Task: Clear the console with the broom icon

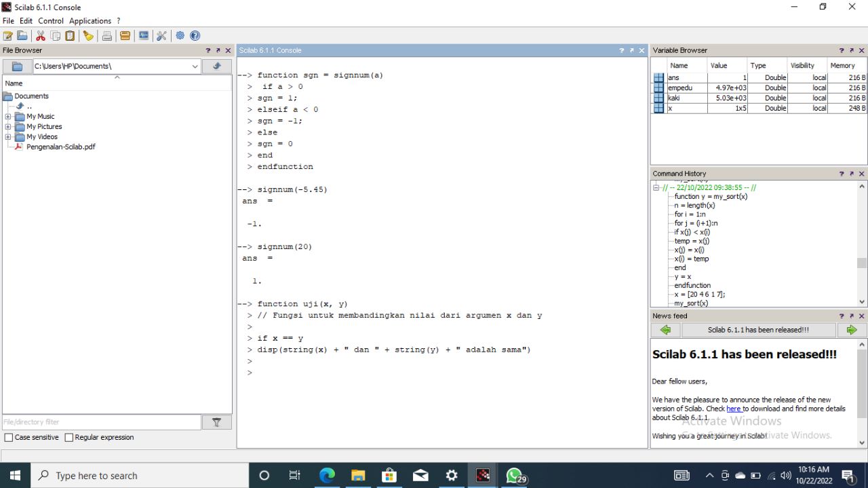Action: (88, 36)
